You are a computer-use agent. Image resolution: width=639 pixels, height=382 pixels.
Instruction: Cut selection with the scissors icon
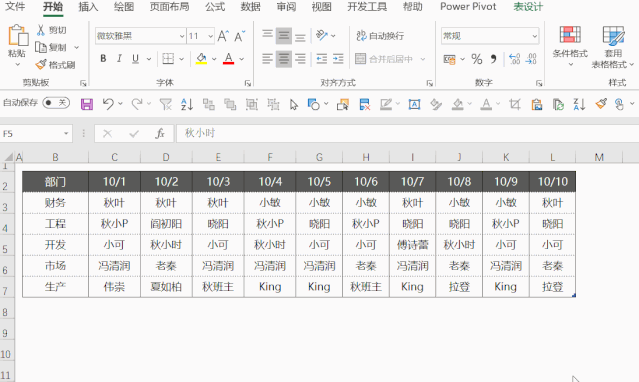(41, 30)
